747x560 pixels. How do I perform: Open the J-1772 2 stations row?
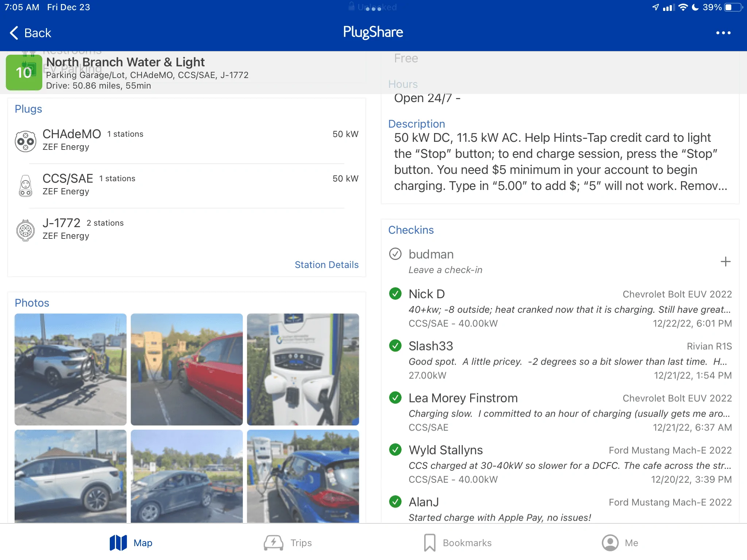(x=187, y=230)
